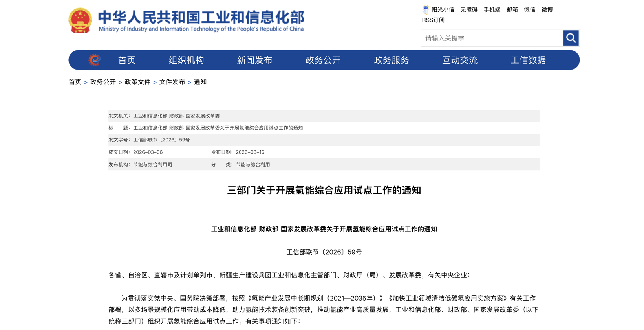Image resolution: width=644 pixels, height=330 pixels.
Task: Click the magnifier search button
Action: pos(571,38)
